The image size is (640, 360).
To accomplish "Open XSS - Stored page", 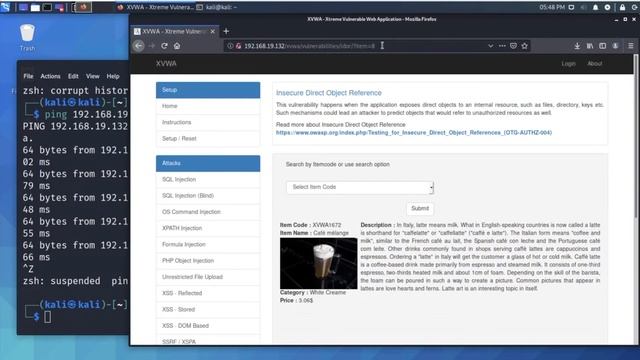I will pos(208,310).
